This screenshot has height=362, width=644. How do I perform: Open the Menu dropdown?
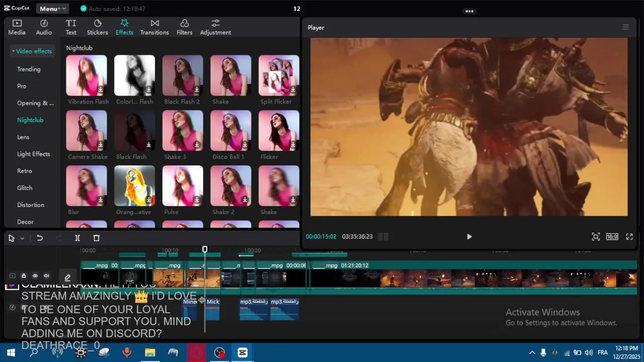pos(52,9)
